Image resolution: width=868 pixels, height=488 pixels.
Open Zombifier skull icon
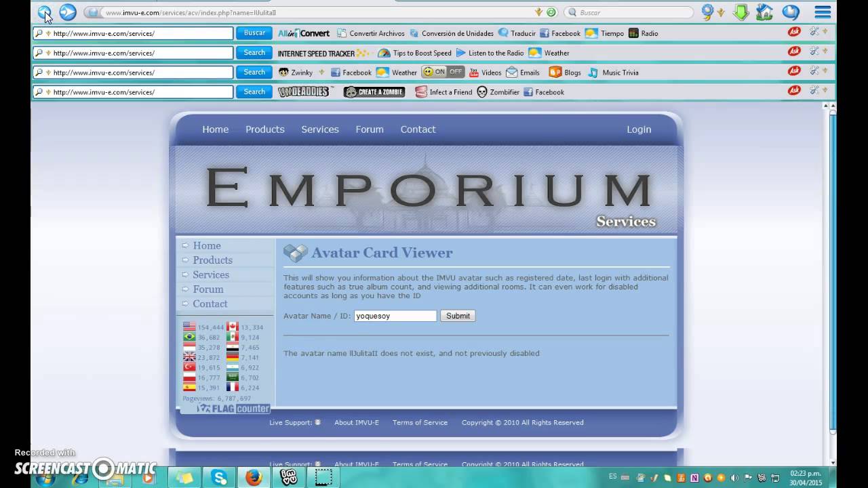pos(481,92)
